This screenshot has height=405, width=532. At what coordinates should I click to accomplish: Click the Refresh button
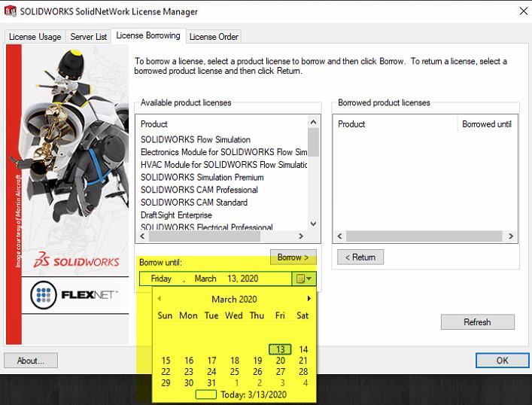(x=477, y=322)
